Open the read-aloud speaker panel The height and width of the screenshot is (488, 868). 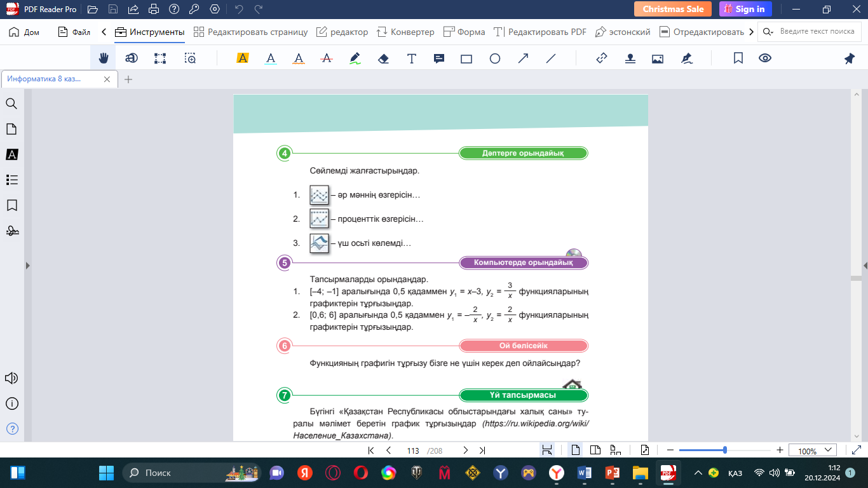[x=11, y=379]
